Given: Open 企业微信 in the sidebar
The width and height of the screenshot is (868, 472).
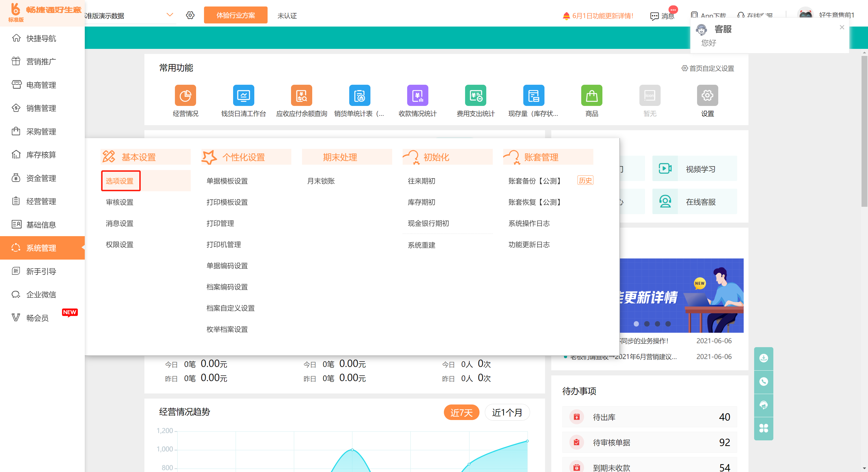Looking at the screenshot, I should tap(42, 294).
